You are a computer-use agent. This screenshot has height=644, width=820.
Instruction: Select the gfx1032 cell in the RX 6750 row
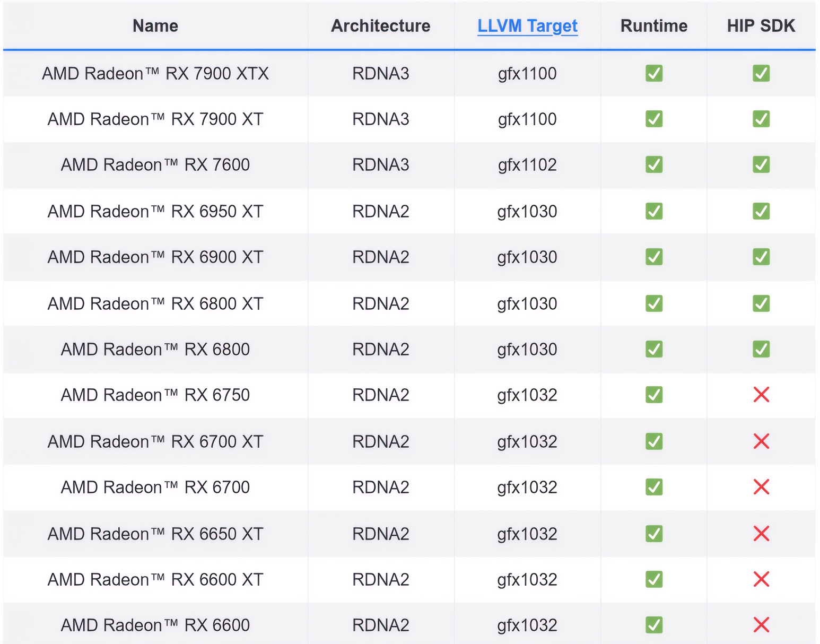point(527,395)
